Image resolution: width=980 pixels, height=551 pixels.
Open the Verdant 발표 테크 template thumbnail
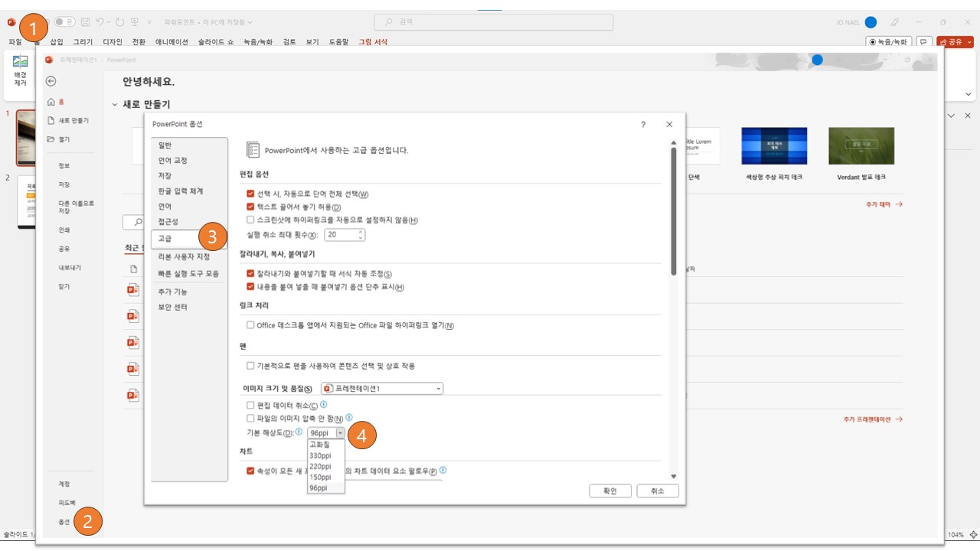(861, 146)
